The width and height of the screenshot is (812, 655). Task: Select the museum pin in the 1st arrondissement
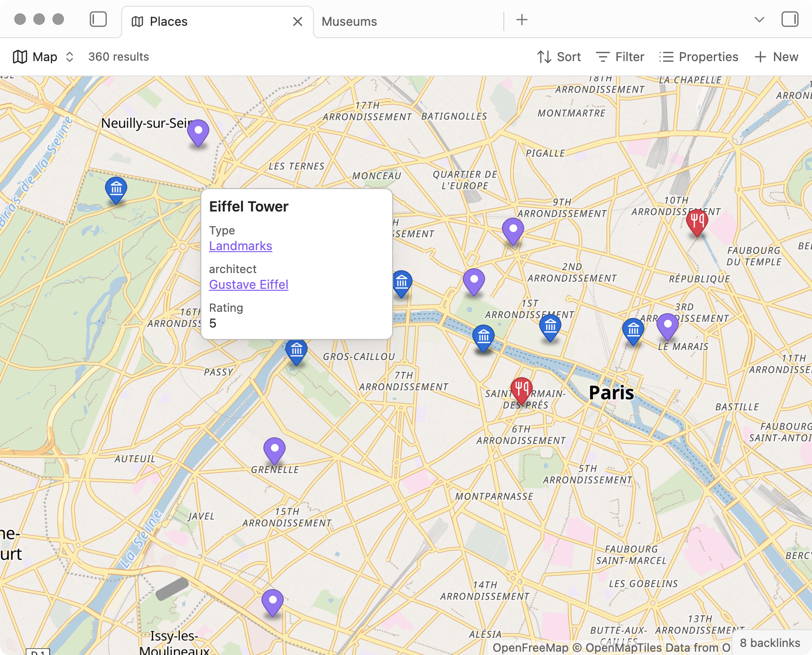551,327
